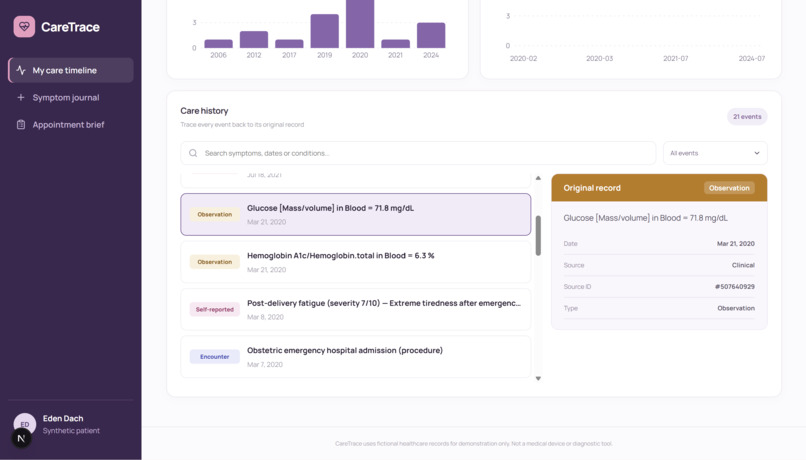Select the Post-delivery fatigue event
Viewport: 806px width, 460px height.
pos(356,309)
